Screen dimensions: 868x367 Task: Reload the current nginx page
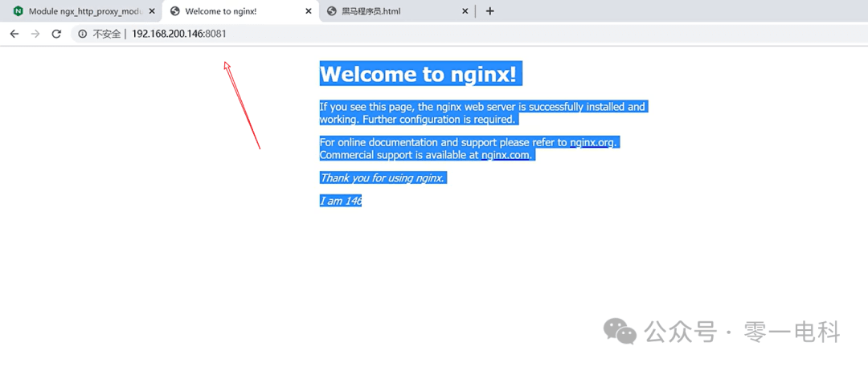pos(56,34)
